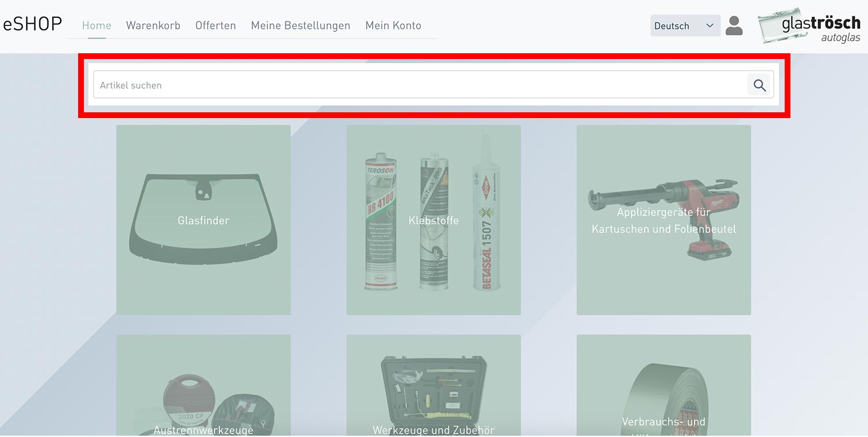The width and height of the screenshot is (868, 437).
Task: Open Appliziergeräte für Kartuschen und Folienbeutel tile
Action: pos(664,220)
